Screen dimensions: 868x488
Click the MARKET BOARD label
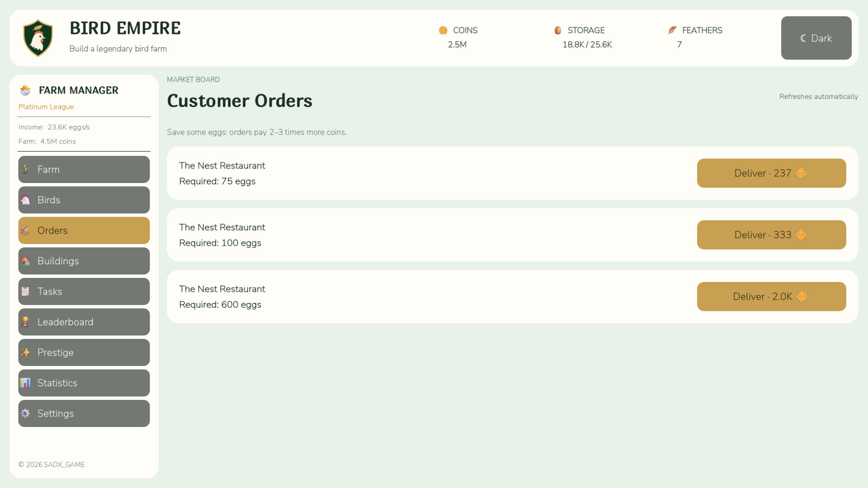click(193, 80)
